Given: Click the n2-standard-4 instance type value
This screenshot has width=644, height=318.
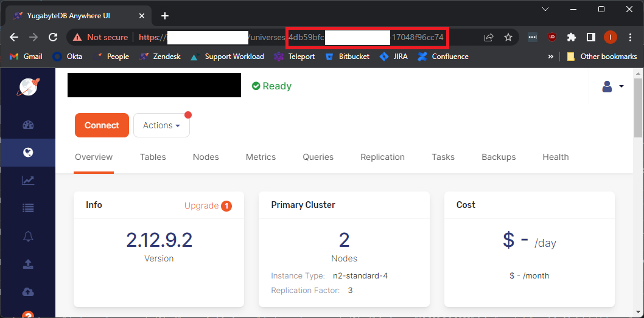Looking at the screenshot, I should coord(360,275).
